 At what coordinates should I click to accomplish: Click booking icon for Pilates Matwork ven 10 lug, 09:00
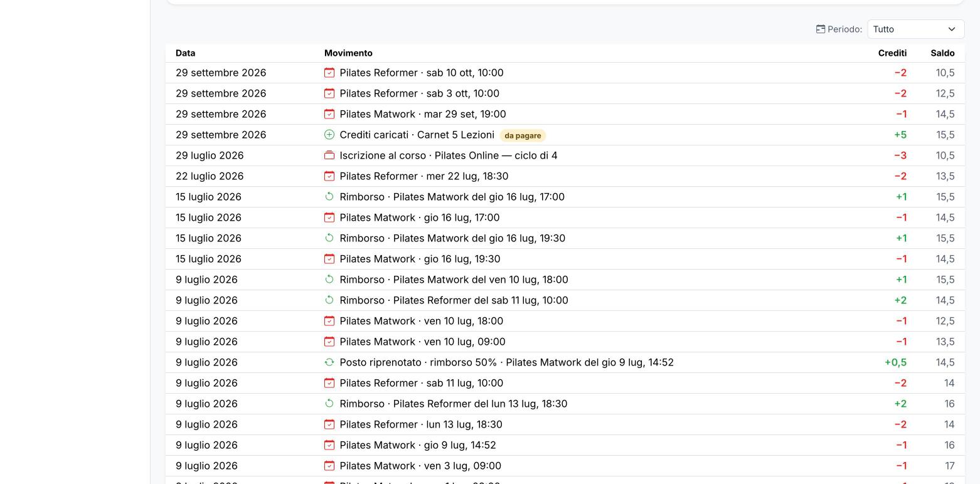coord(329,342)
